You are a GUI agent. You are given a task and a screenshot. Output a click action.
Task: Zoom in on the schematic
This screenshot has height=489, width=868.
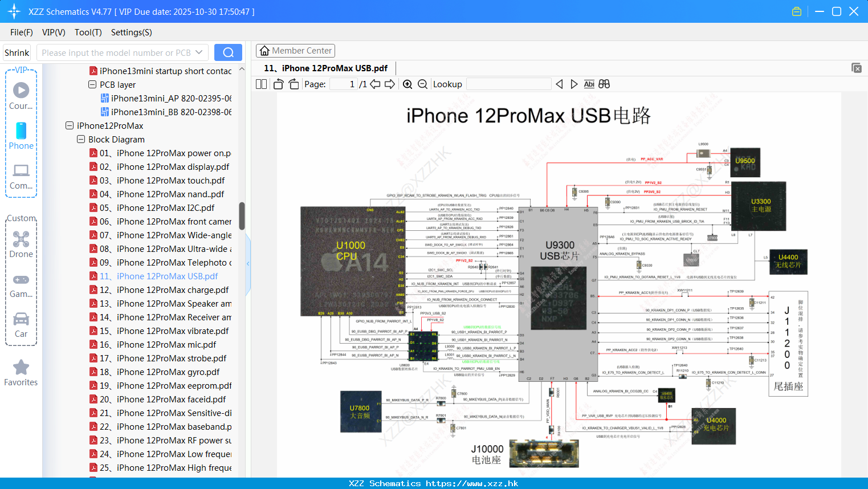[407, 84]
